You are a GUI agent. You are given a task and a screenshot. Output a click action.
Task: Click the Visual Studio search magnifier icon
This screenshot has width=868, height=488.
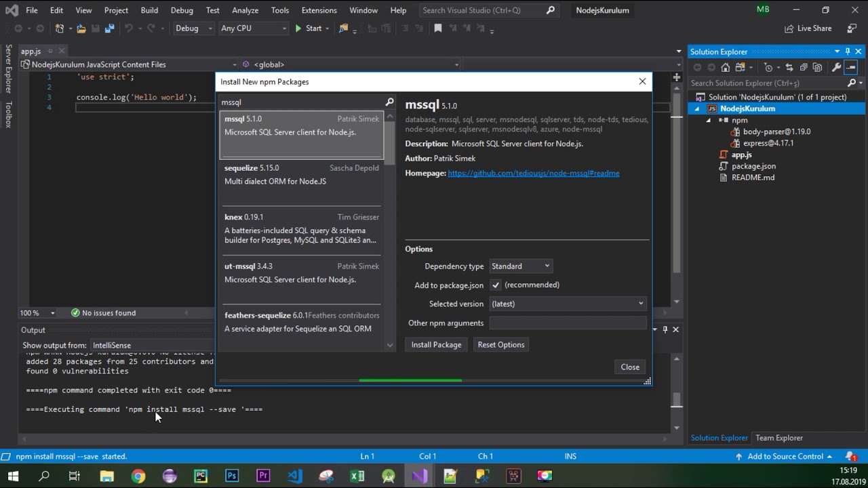(551, 10)
